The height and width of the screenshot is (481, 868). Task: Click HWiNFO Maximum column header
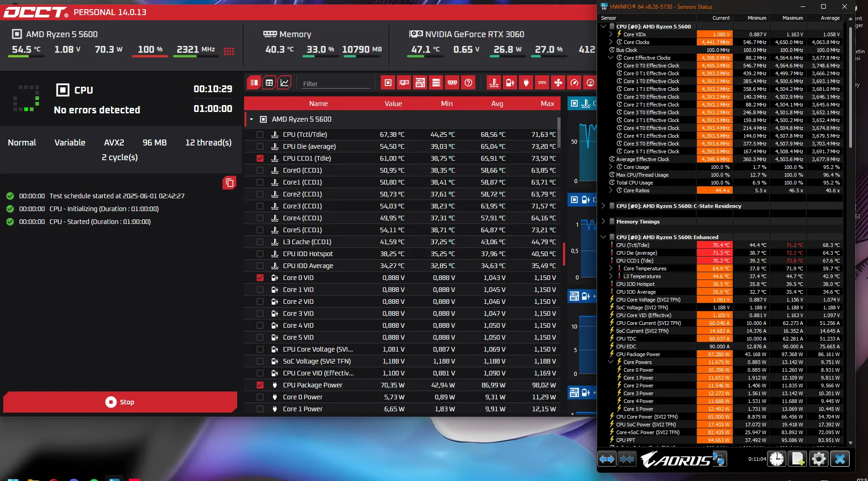point(788,18)
